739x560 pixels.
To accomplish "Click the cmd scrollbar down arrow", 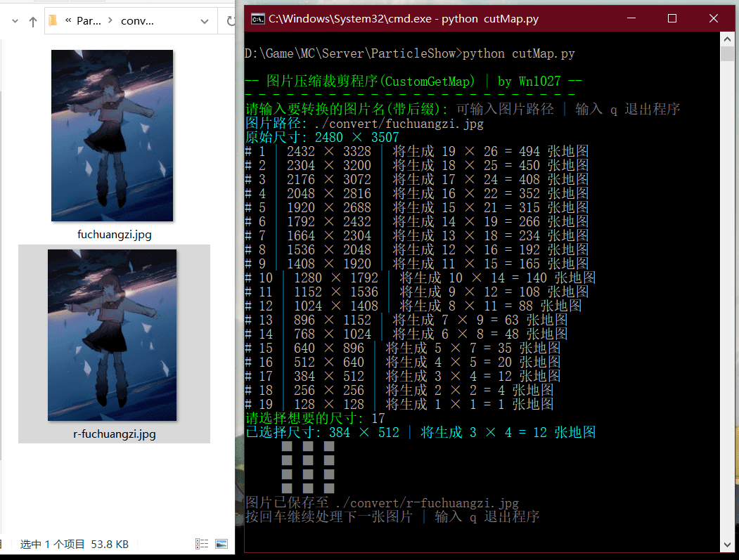I will point(727,545).
